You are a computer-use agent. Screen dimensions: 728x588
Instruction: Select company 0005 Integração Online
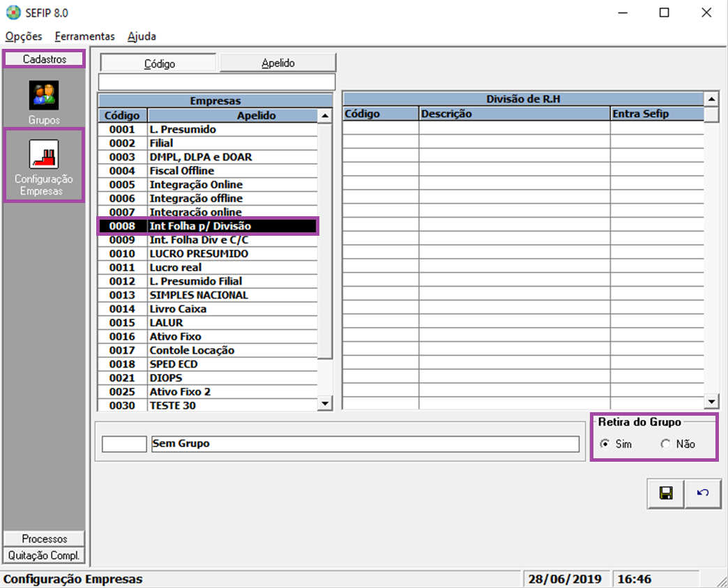208,185
